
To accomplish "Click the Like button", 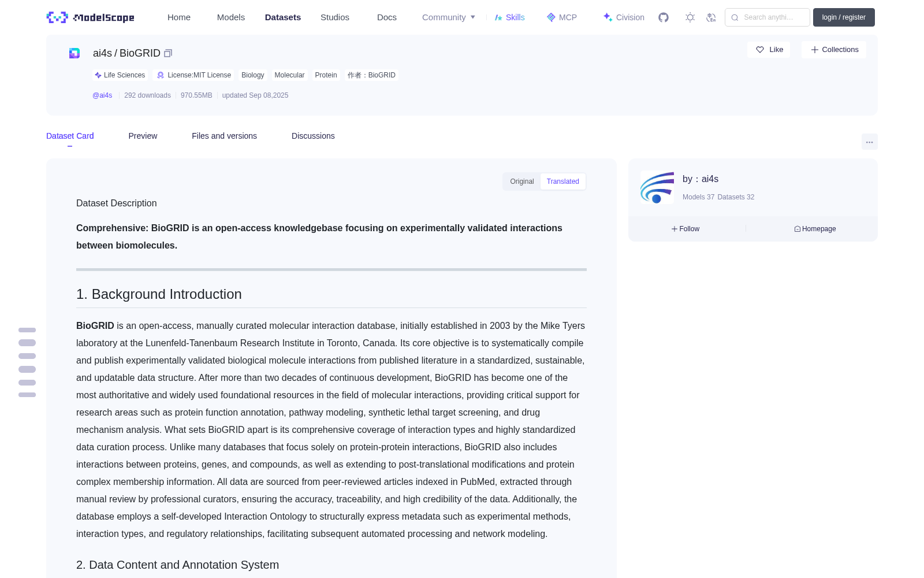I will tap(769, 50).
